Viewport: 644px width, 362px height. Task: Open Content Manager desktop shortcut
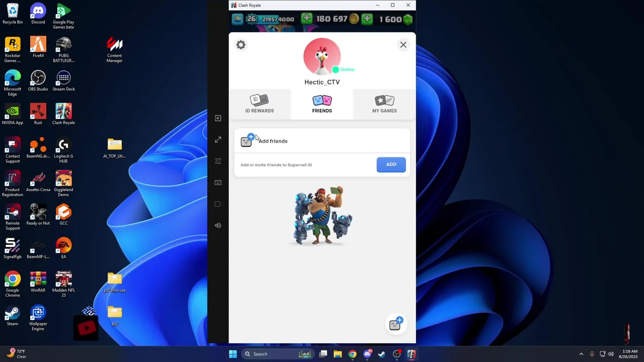click(x=115, y=50)
